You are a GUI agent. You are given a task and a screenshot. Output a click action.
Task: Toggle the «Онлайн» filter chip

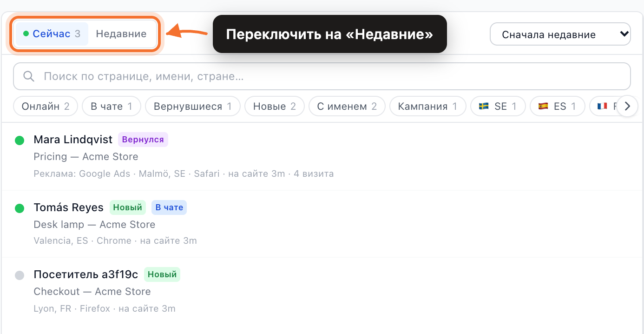coord(46,106)
